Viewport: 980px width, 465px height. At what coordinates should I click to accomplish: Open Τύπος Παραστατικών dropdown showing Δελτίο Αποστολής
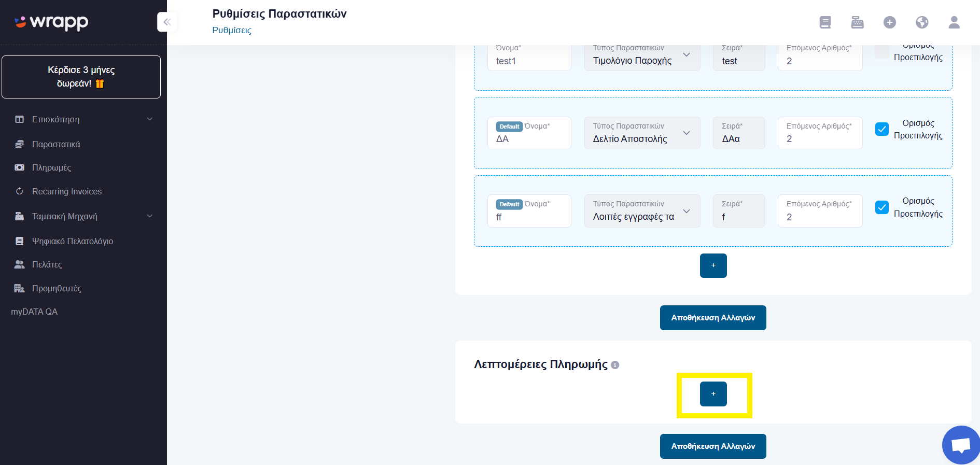pos(642,133)
